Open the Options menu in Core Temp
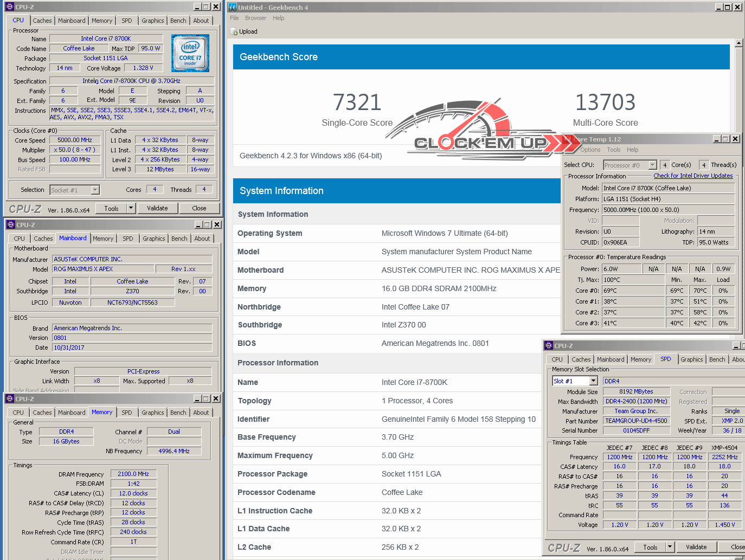This screenshot has width=745, height=560. click(590, 150)
